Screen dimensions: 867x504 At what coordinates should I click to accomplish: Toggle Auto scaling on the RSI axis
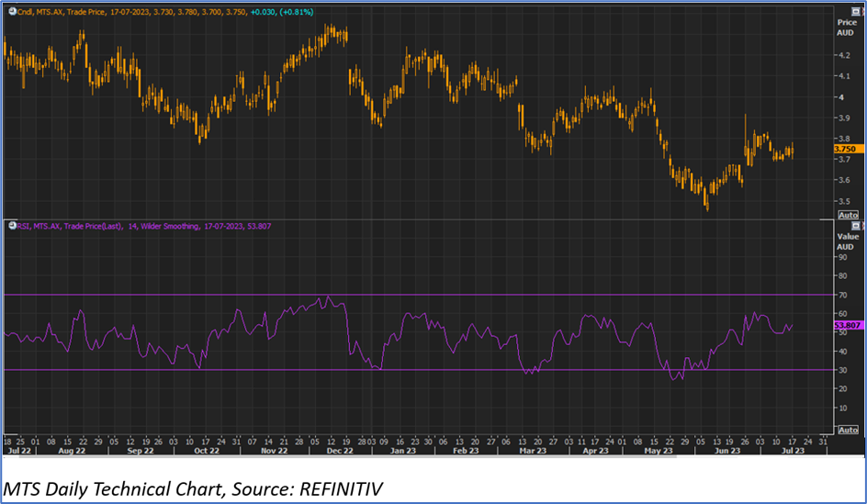pos(848,429)
